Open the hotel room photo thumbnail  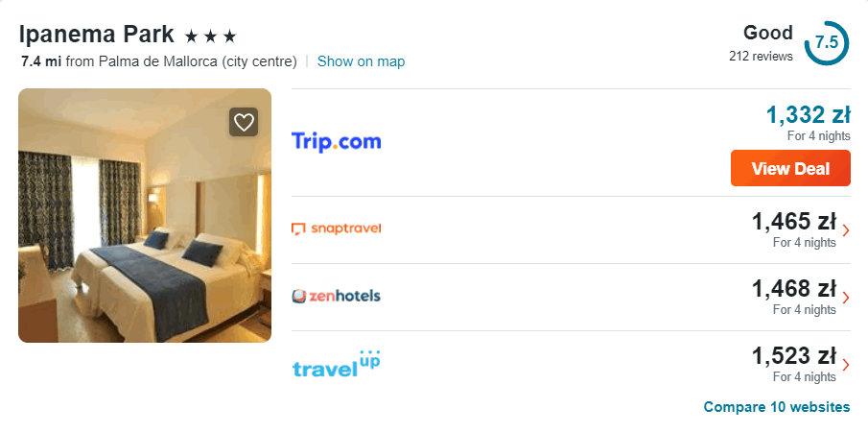coord(145,216)
